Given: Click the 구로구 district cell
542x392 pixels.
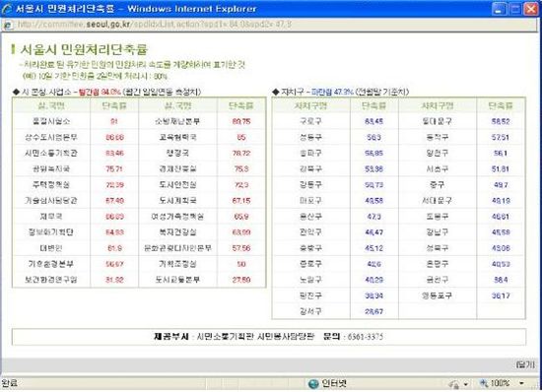Looking at the screenshot, I should (x=310, y=121).
